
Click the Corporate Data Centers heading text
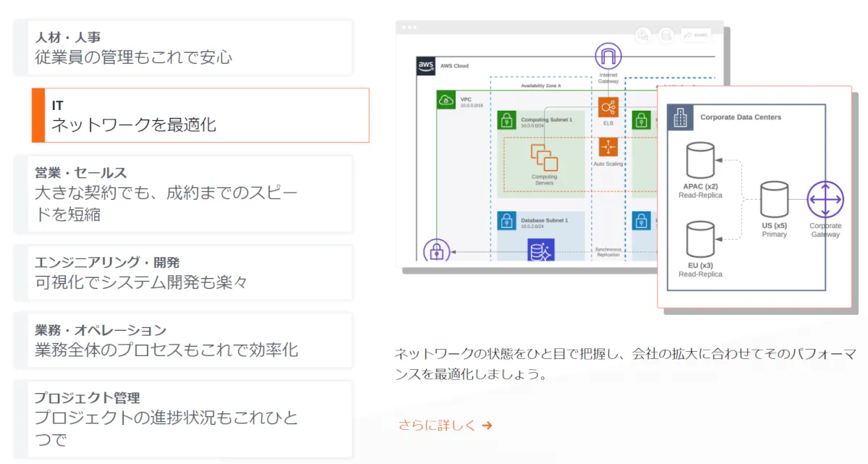741,117
